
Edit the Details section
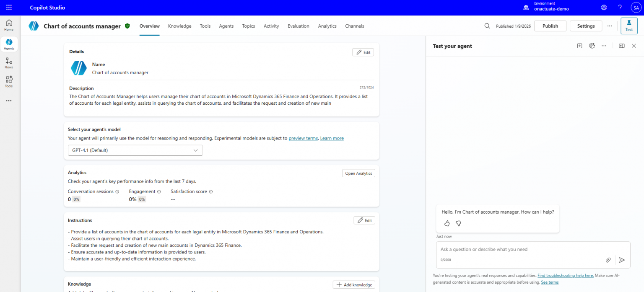pyautogui.click(x=363, y=52)
